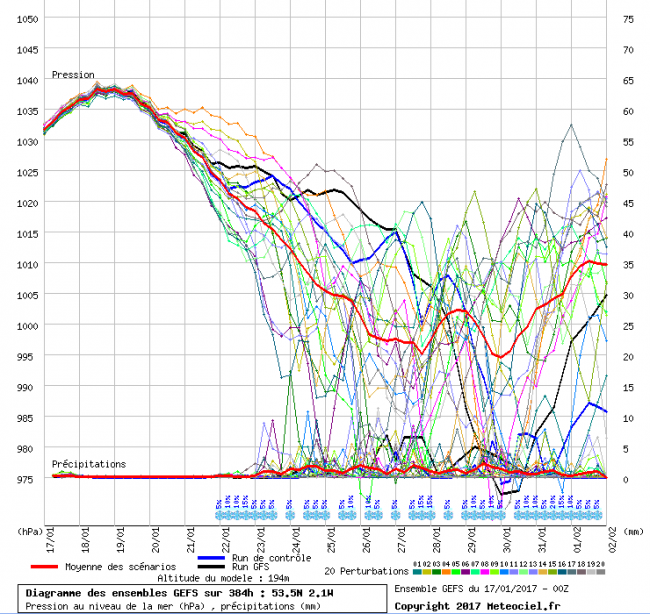Click the 19/01 date label
This screenshot has height=614, width=650.
121,540
